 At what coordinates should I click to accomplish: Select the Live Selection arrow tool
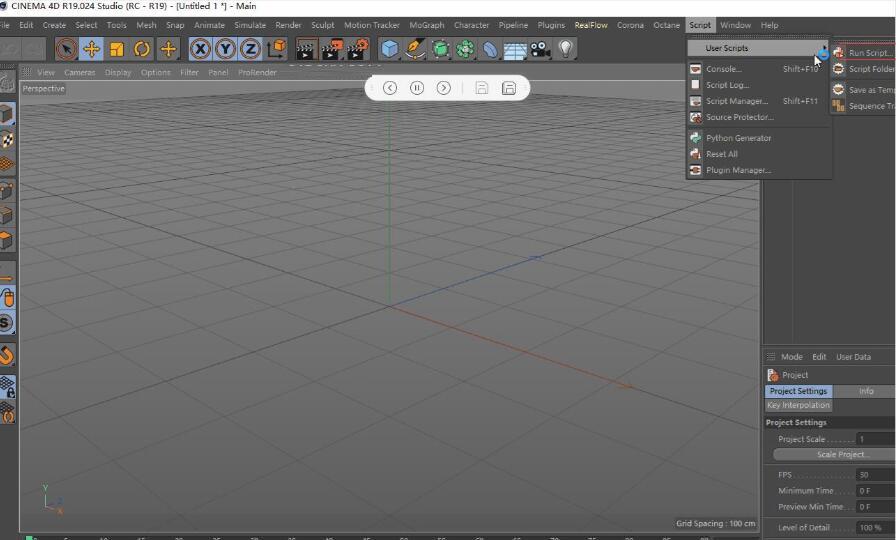click(x=66, y=49)
